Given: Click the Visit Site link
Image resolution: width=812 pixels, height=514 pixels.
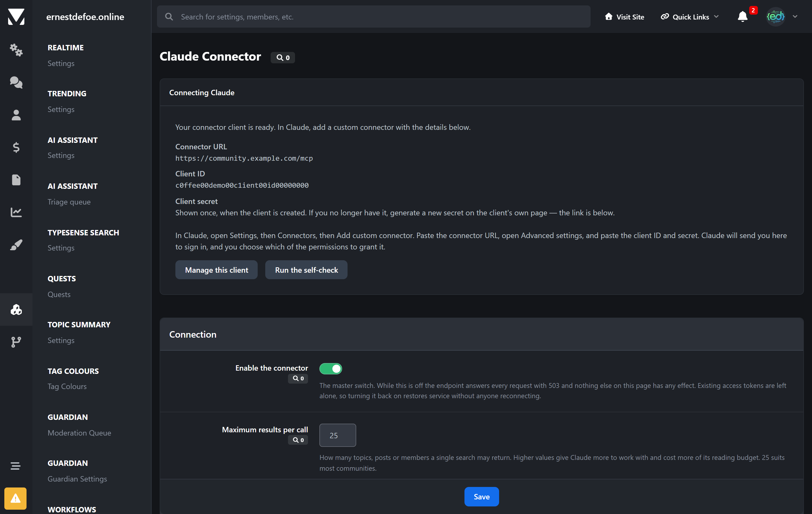Looking at the screenshot, I should point(624,17).
